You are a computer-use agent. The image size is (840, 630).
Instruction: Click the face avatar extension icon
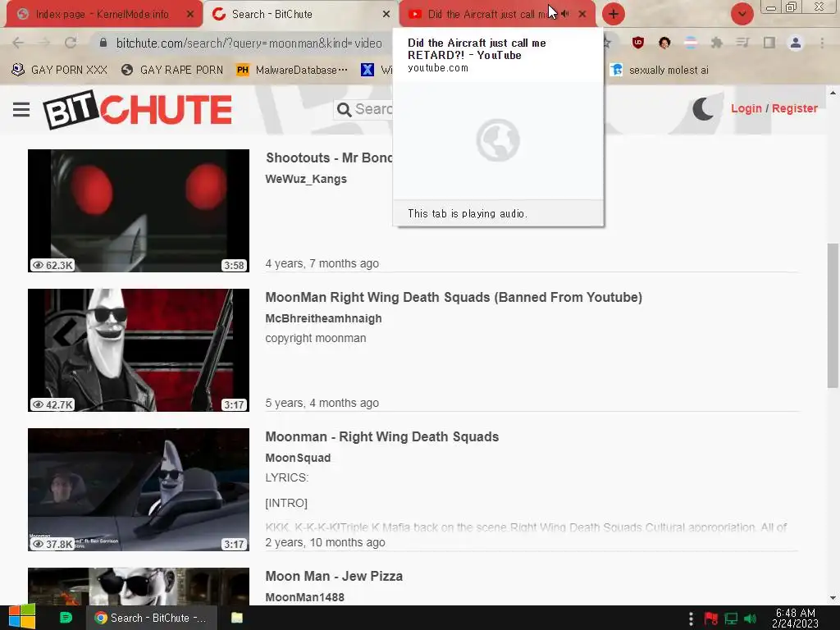click(664, 43)
